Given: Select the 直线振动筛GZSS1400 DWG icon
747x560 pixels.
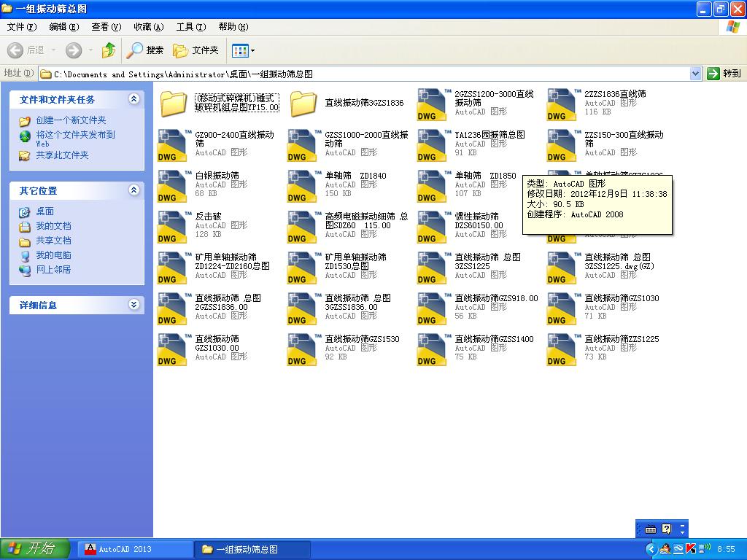Looking at the screenshot, I should 433,349.
